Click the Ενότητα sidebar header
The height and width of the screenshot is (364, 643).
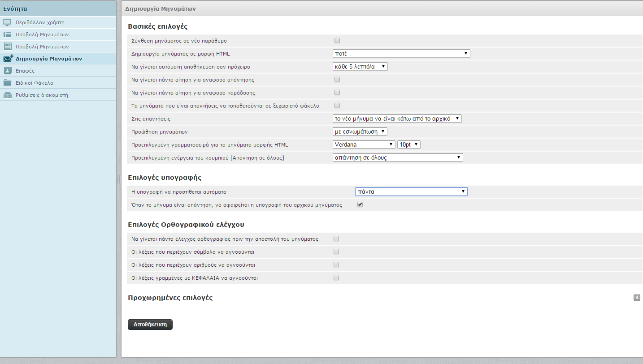pyautogui.click(x=58, y=9)
